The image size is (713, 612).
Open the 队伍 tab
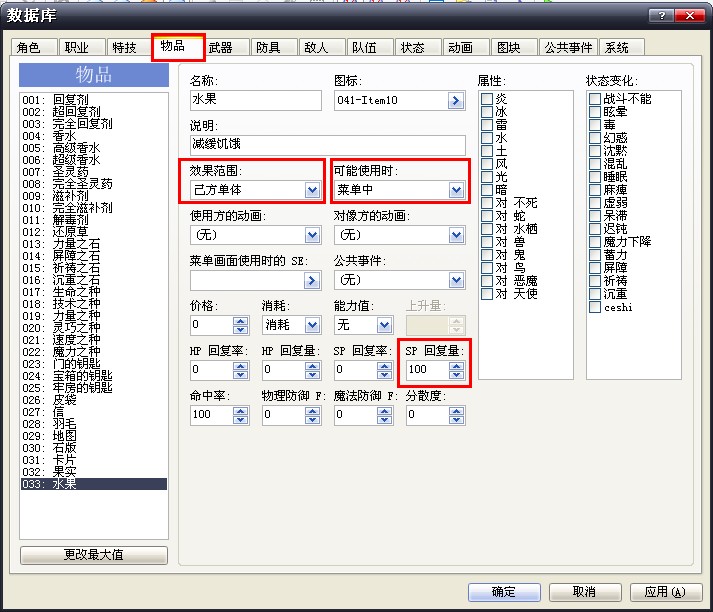370,47
